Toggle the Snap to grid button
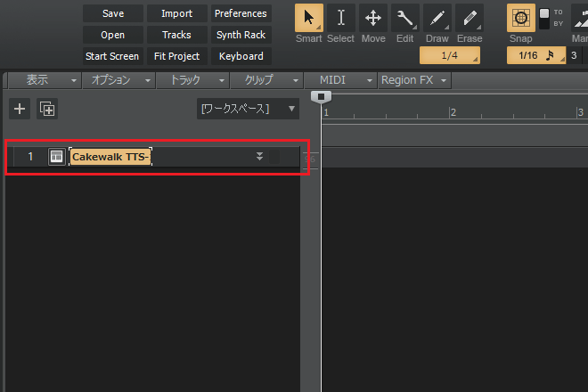The image size is (588, 392). click(521, 19)
